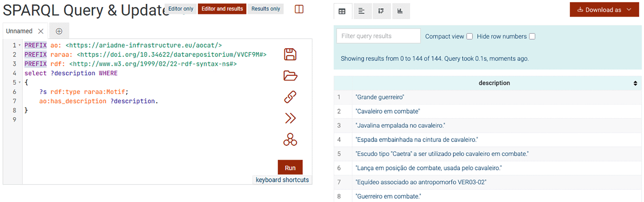
Task: Click the double chevron icon in the editor
Action: click(x=290, y=118)
